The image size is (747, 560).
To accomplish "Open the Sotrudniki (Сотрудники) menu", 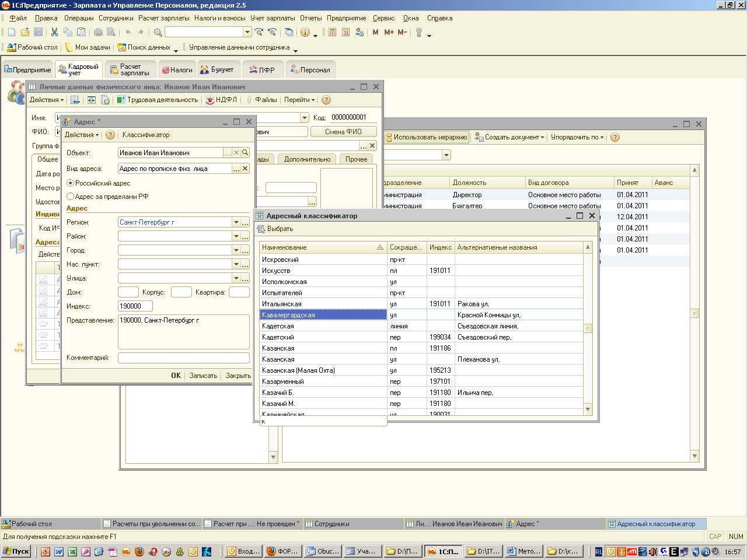I will tap(116, 18).
